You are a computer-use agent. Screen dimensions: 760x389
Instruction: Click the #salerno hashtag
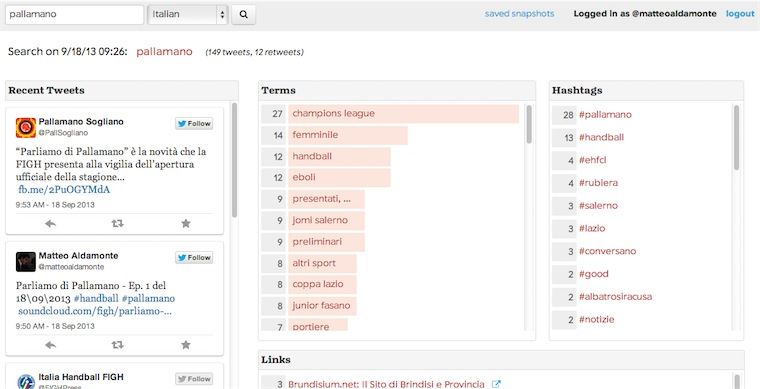pos(598,206)
